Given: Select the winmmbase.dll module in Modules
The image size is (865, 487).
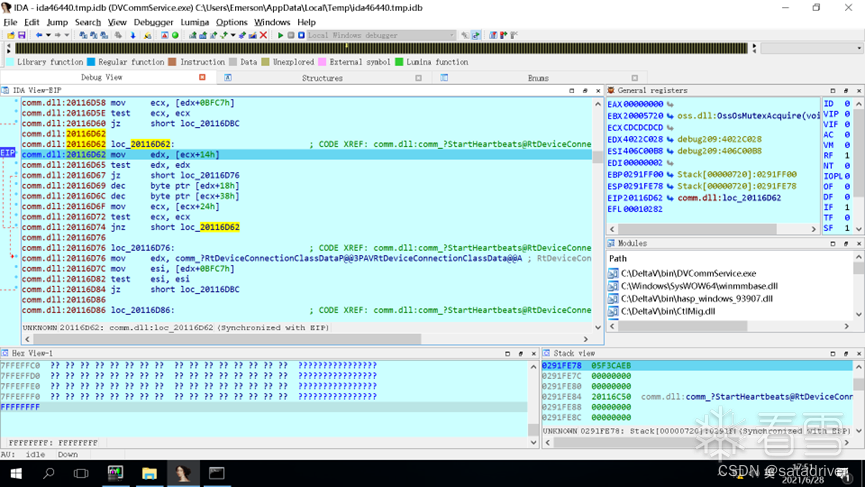Looking at the screenshot, I should 699,286.
